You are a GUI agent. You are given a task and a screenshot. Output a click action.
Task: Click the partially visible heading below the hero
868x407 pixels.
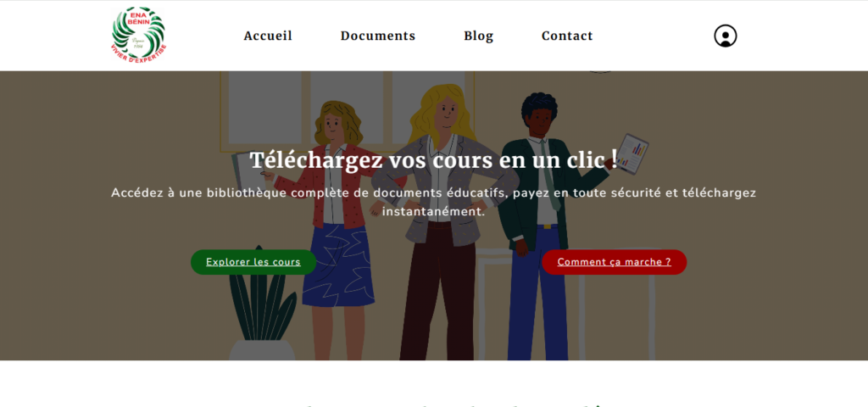point(433,402)
